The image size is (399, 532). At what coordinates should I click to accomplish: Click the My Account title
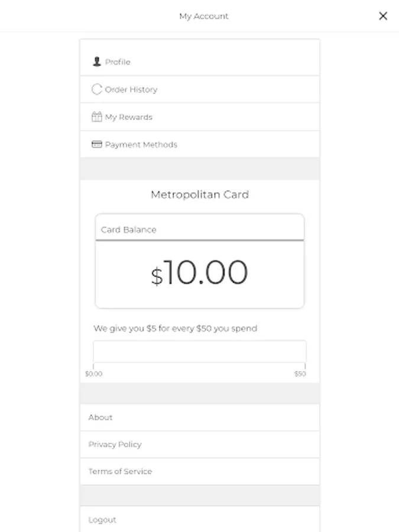(203, 16)
